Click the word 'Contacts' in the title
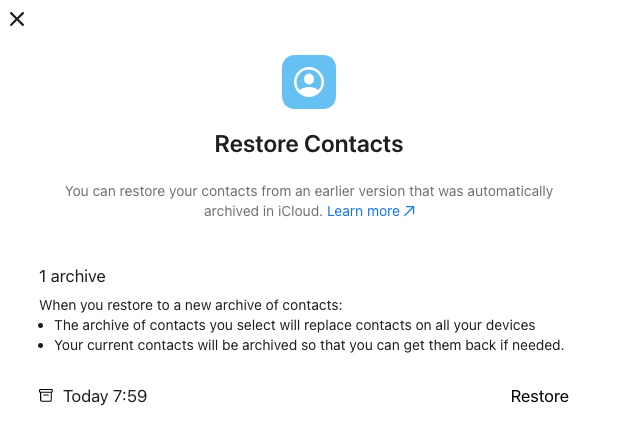Image resolution: width=627 pixels, height=447 pixels. point(354,144)
